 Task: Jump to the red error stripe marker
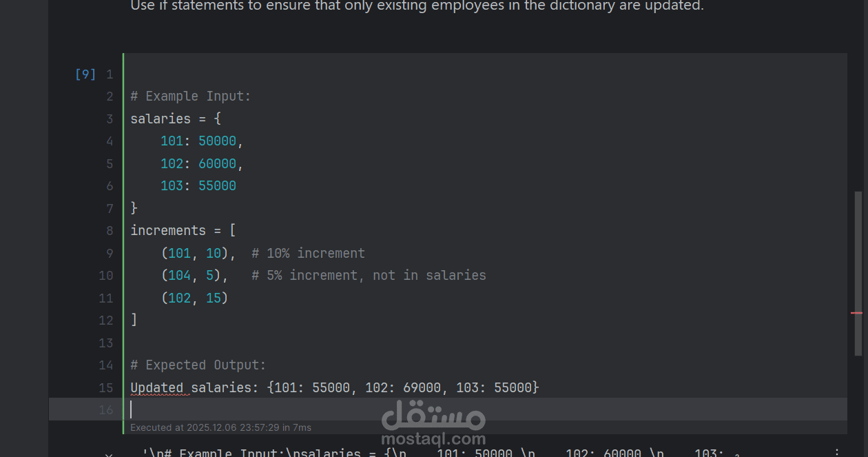point(856,313)
